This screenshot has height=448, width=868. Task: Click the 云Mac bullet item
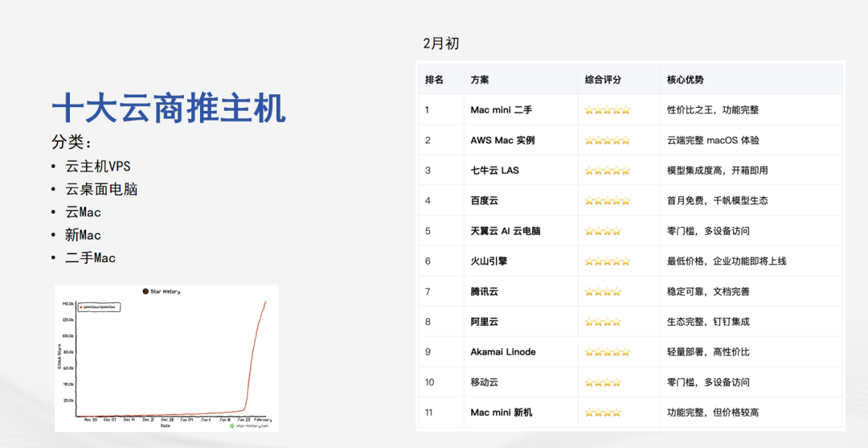[x=83, y=212]
